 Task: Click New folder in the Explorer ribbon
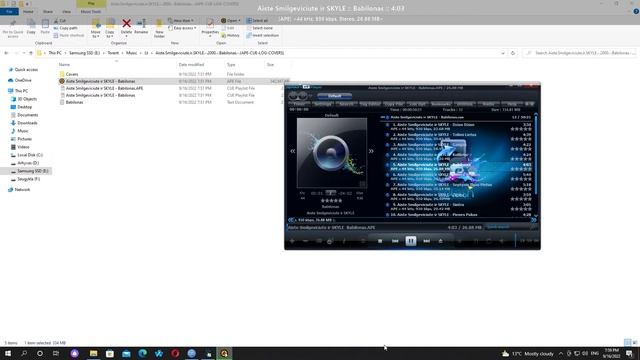click(159, 28)
